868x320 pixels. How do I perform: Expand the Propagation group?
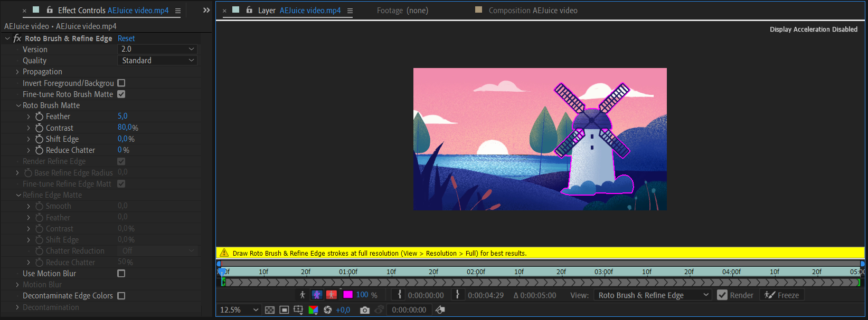[x=17, y=72]
